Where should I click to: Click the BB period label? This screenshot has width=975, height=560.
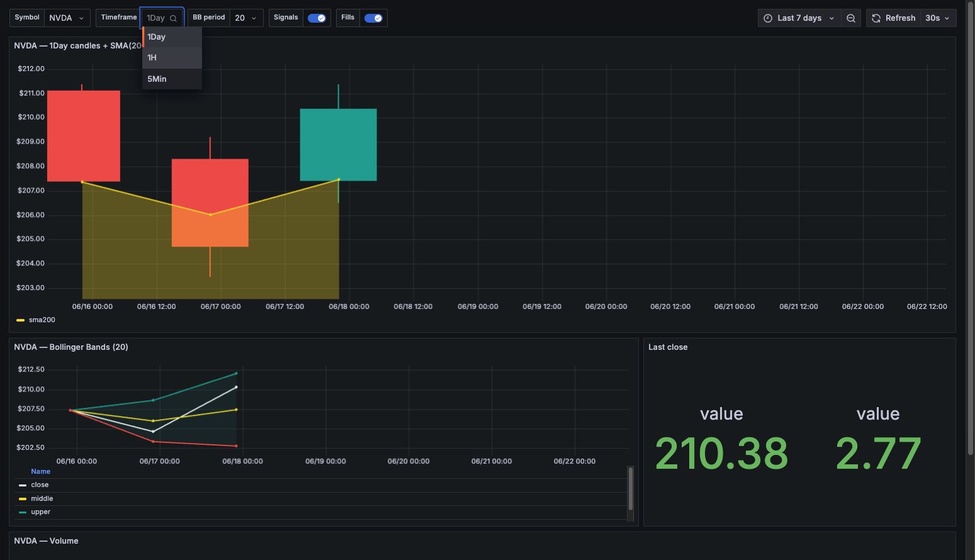point(209,18)
